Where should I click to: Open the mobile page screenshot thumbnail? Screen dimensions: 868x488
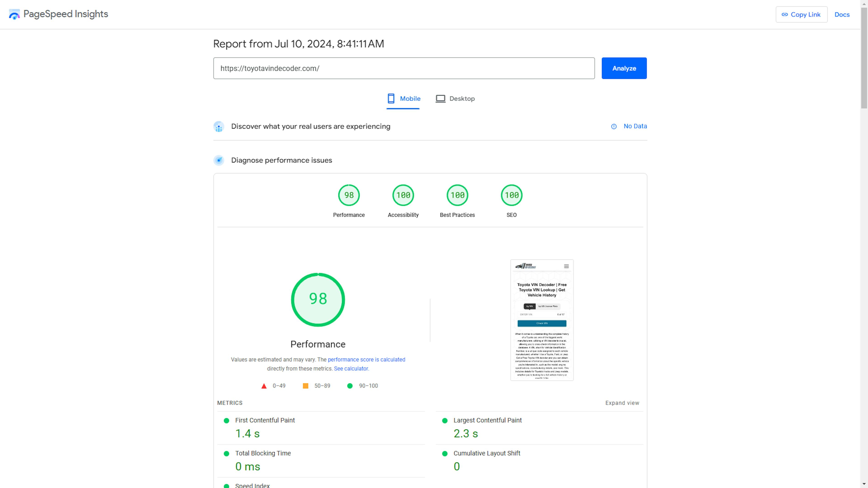[x=542, y=320]
